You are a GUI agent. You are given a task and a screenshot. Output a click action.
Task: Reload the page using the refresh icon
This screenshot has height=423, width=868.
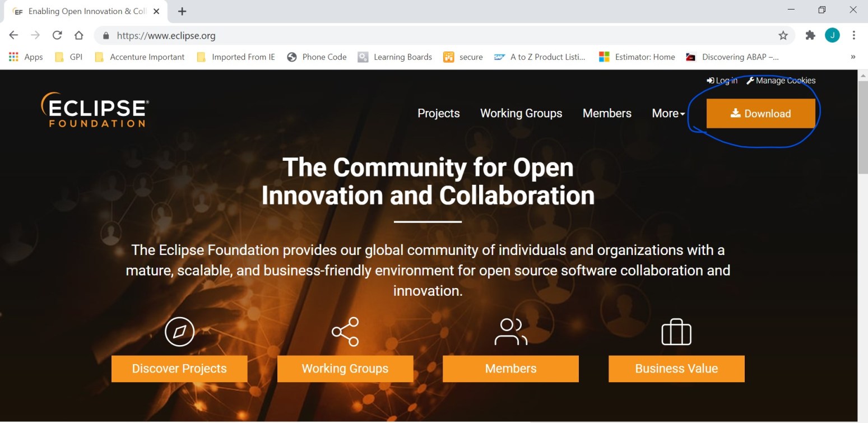tap(57, 35)
